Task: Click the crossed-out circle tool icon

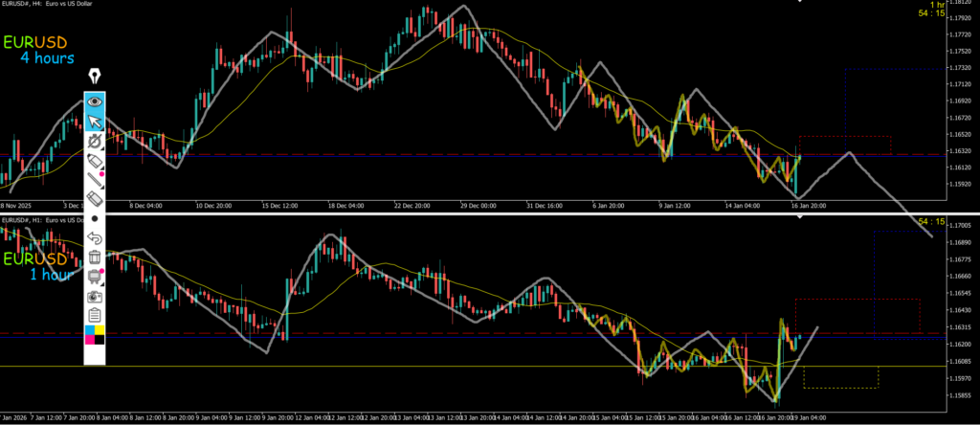Action: 95,141
